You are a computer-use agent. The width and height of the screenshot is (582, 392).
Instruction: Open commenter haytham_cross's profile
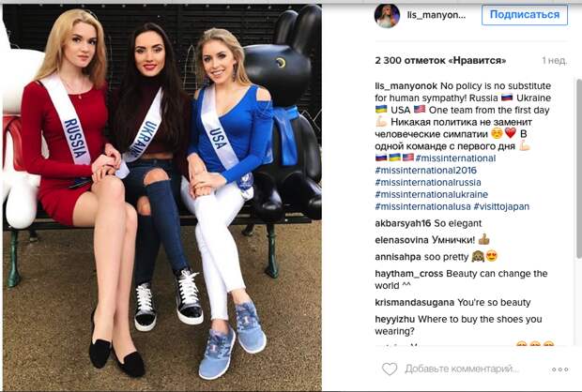coord(409,274)
